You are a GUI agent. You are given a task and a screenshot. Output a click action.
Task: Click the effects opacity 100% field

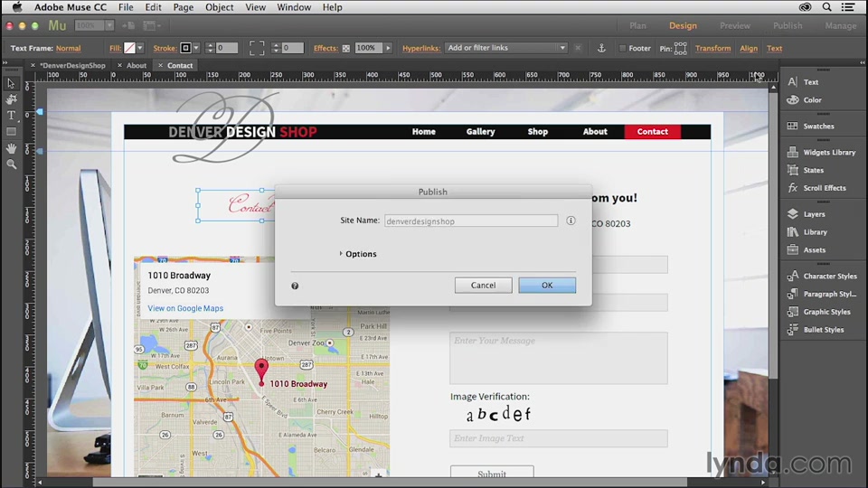coord(368,48)
